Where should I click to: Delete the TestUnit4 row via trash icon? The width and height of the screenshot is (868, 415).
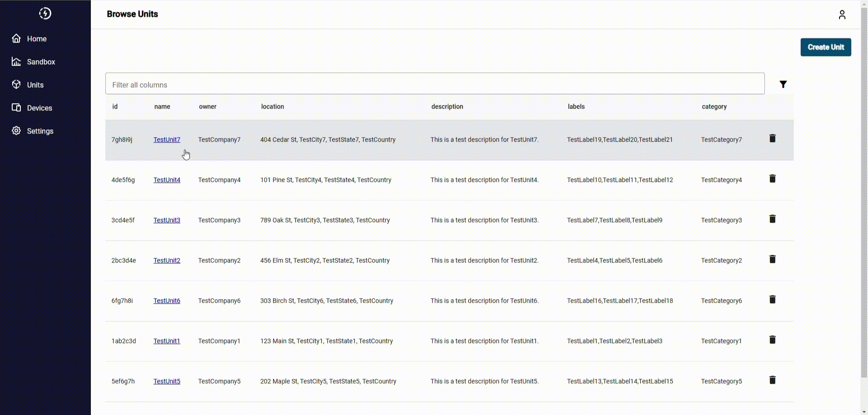[x=773, y=179]
